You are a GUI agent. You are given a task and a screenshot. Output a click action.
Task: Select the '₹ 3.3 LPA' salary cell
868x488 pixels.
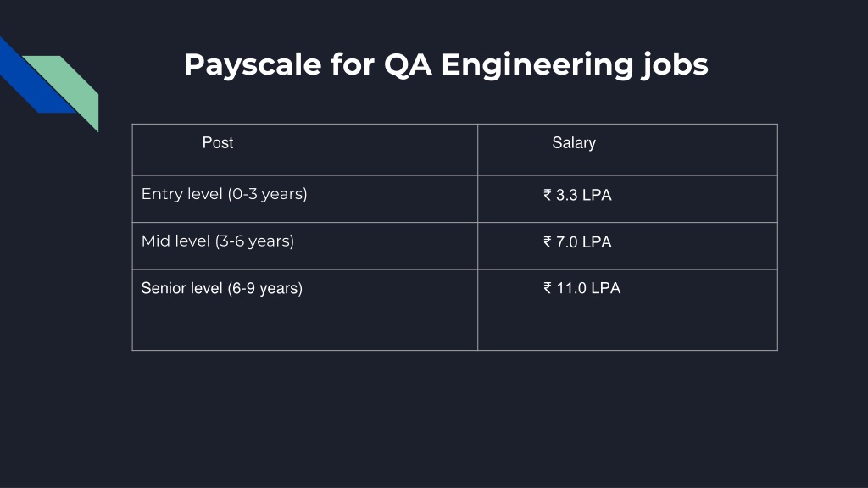[x=627, y=198]
